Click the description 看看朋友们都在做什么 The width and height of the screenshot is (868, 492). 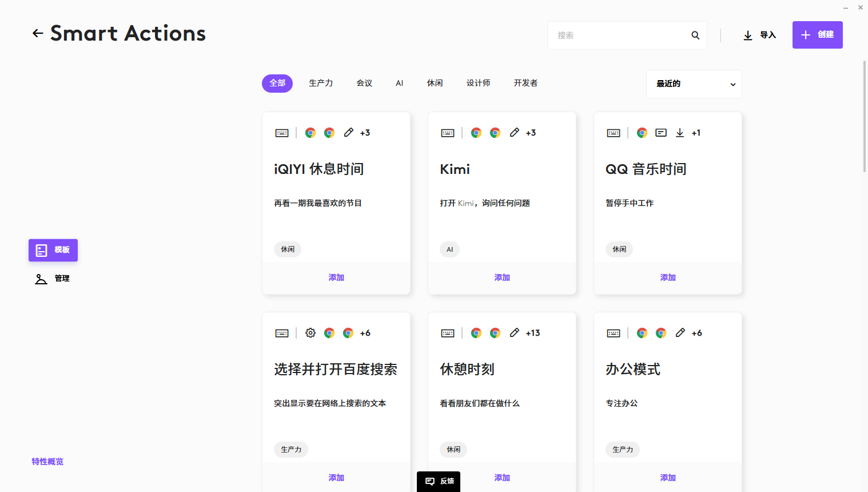click(x=480, y=403)
